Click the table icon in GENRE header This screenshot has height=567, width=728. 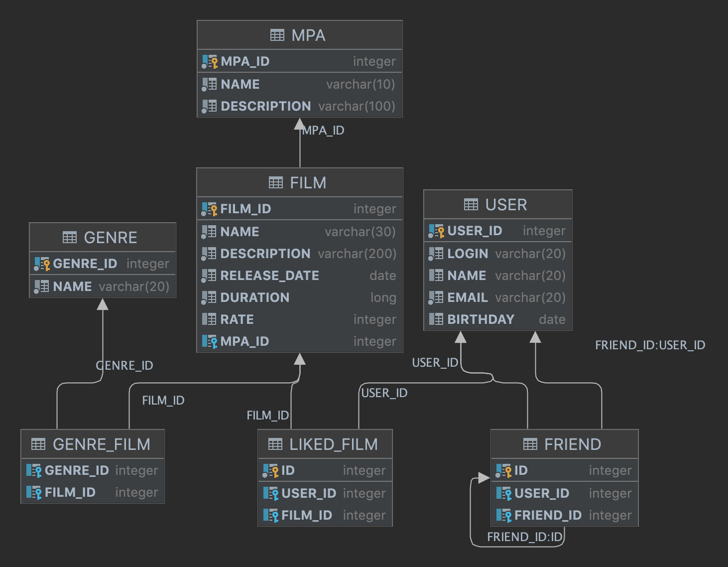tap(70, 238)
